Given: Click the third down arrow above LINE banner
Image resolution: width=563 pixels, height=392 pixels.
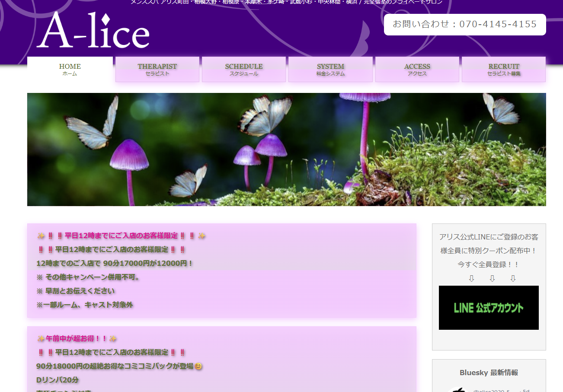Looking at the screenshot, I should [513, 279].
